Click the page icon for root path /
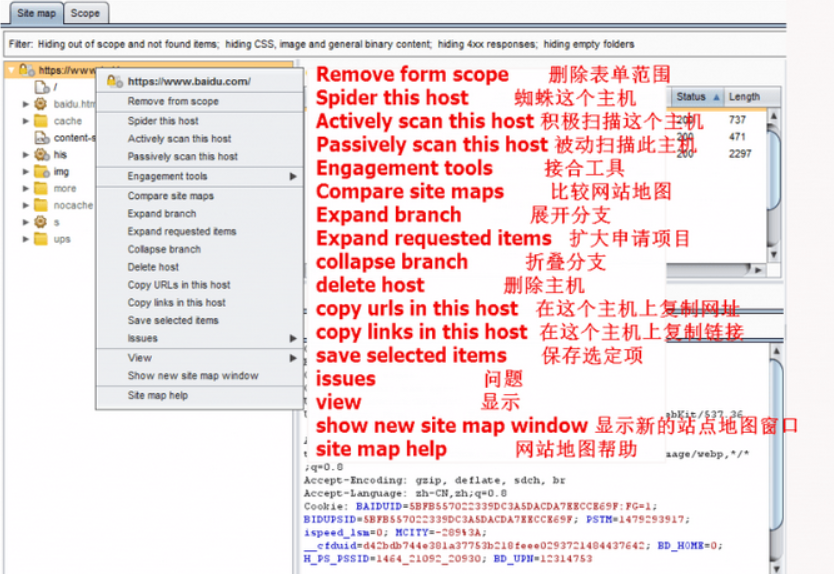 (x=41, y=87)
